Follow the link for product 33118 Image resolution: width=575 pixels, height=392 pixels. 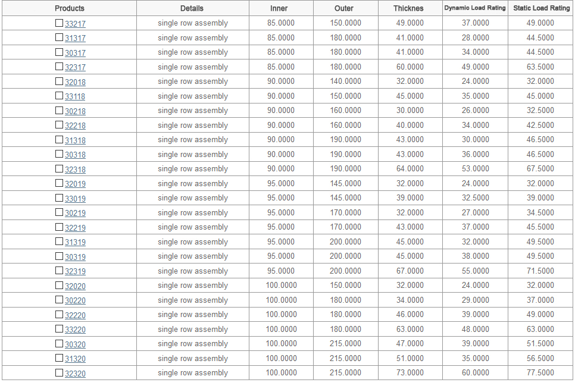click(x=75, y=97)
